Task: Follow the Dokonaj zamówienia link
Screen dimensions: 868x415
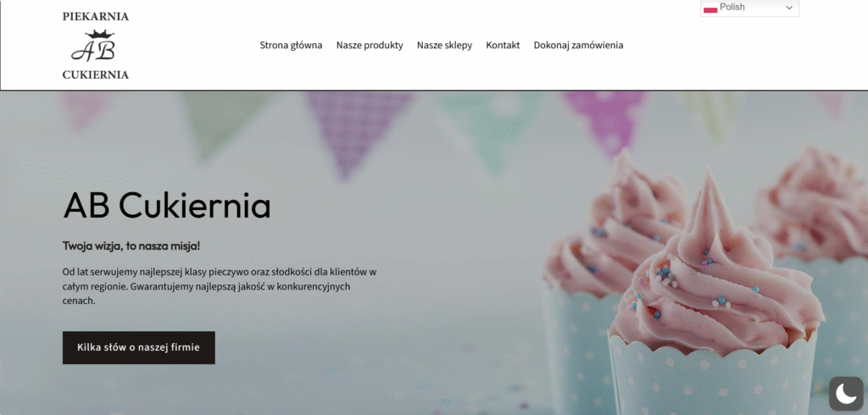Action: pyautogui.click(x=578, y=46)
